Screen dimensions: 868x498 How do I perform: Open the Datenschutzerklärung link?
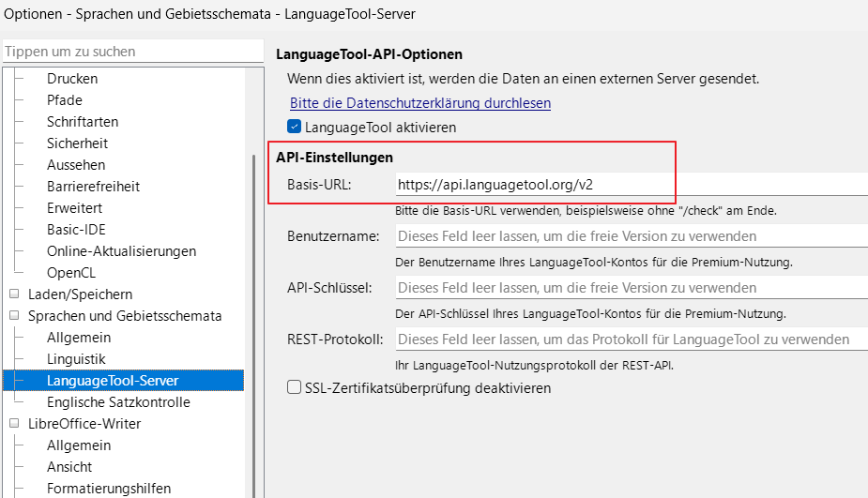(419, 103)
